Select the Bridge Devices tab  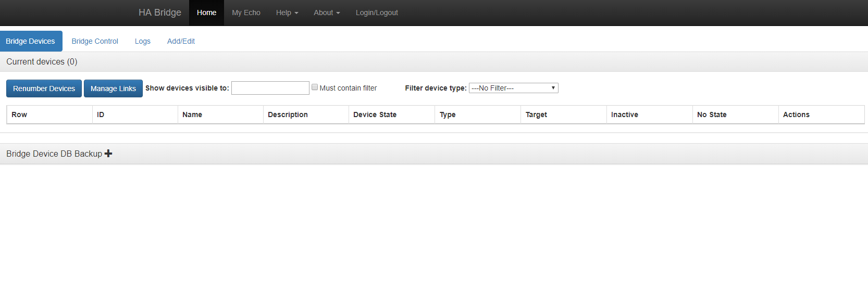click(x=30, y=41)
